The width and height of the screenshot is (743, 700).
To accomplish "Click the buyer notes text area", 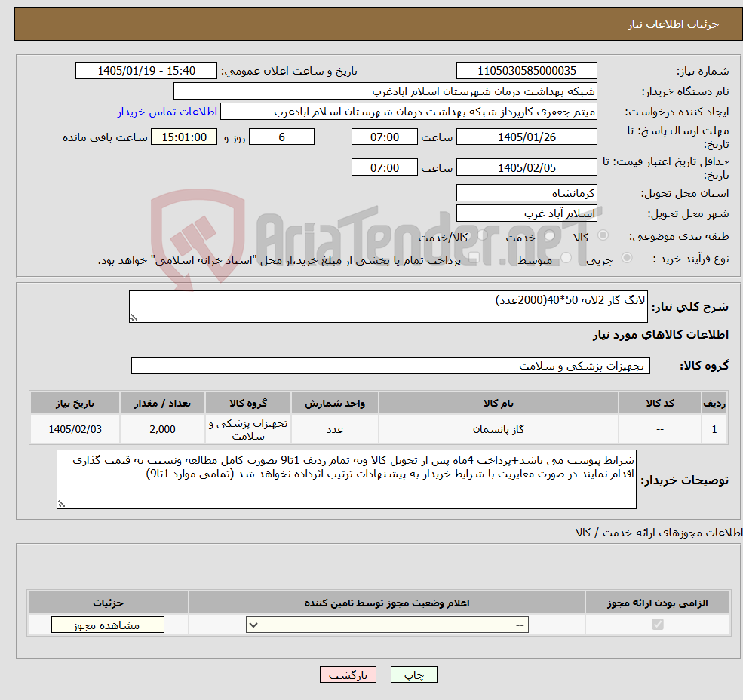I will pos(346,480).
